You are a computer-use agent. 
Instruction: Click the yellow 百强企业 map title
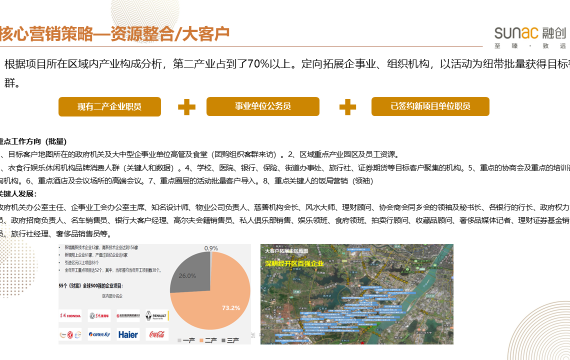(x=294, y=263)
